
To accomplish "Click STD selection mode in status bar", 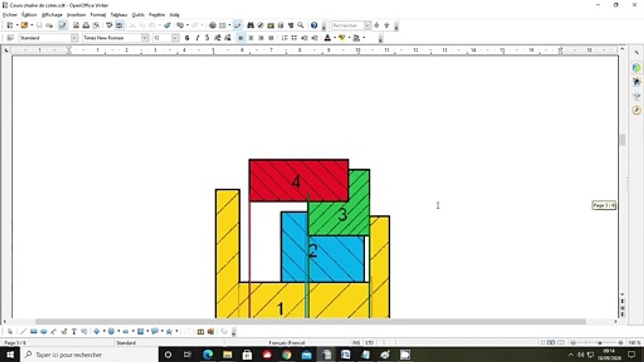I will [369, 342].
